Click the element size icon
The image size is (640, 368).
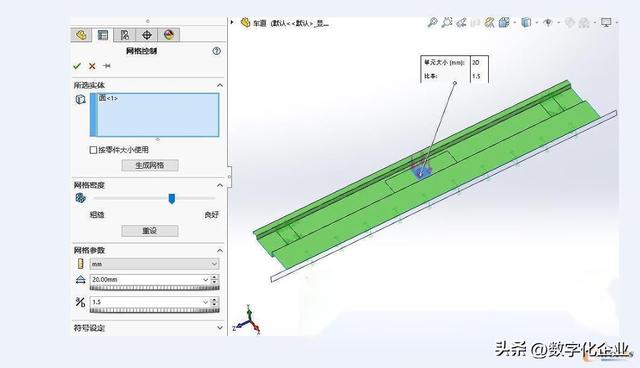click(80, 279)
